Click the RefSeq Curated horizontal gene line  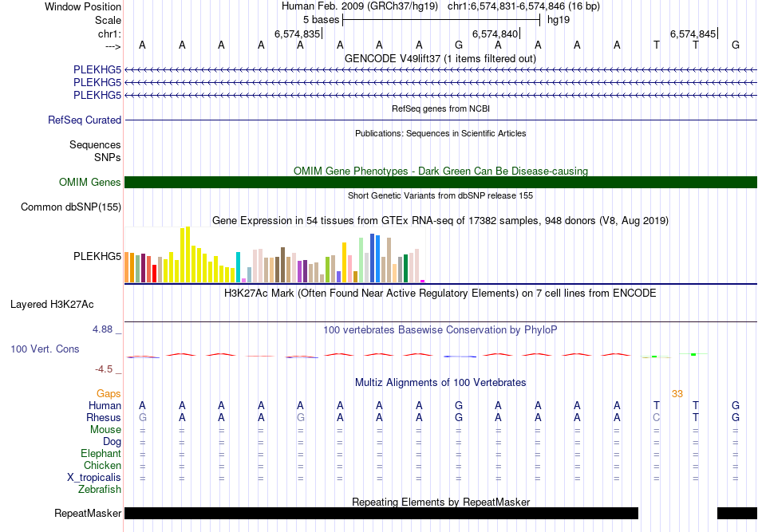pos(441,120)
